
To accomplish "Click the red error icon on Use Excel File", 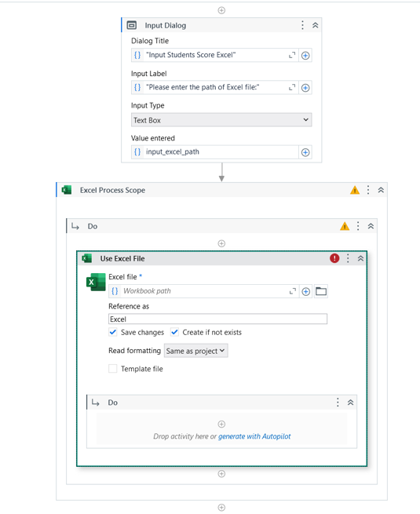I will tap(334, 258).
